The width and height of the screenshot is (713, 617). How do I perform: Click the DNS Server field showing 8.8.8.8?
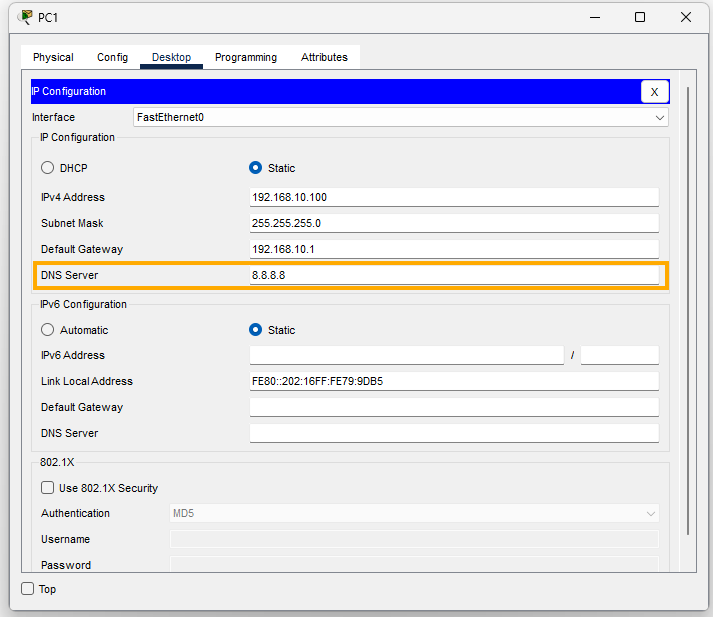(x=454, y=275)
